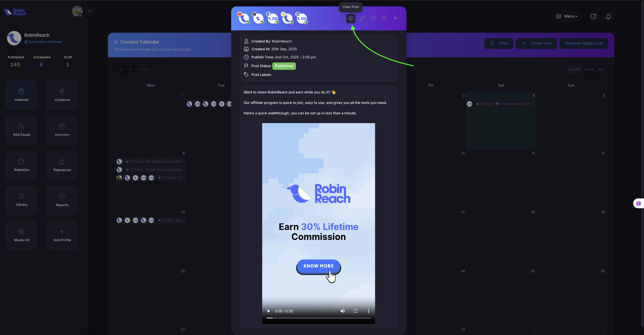Screen dimensions: 644x335
Task: Collapse the sidebar with the arrow icon
Action: point(90,11)
